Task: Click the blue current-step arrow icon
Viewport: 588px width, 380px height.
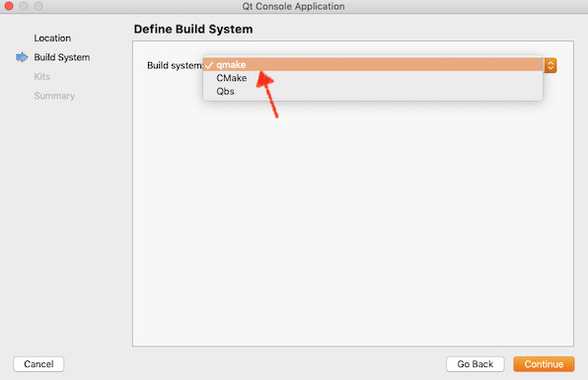Action: point(22,57)
